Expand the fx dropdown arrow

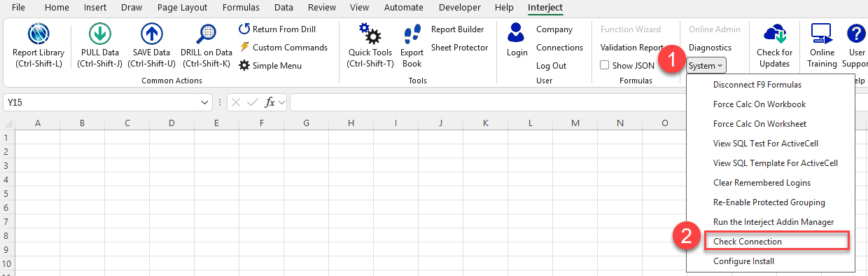pos(282,102)
